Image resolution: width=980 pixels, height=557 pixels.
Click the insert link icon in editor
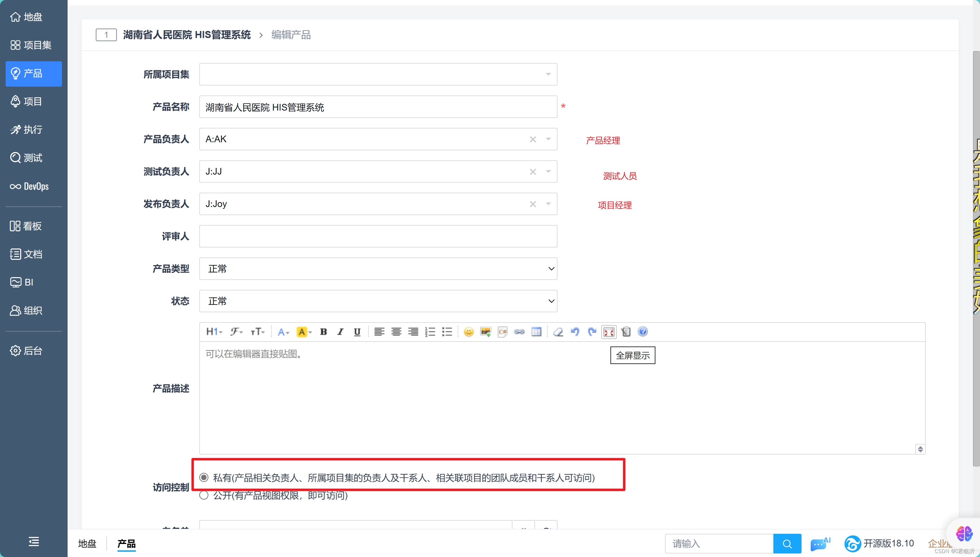pos(519,332)
